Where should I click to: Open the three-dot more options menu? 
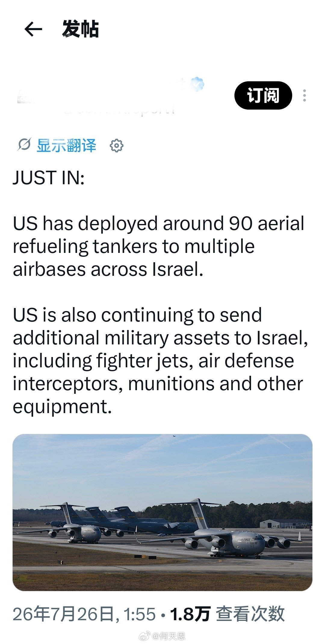pyautogui.click(x=305, y=95)
